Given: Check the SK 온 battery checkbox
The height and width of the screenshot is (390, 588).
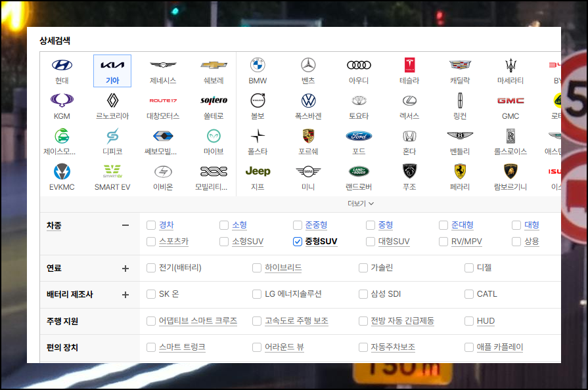Looking at the screenshot, I should 151,294.
